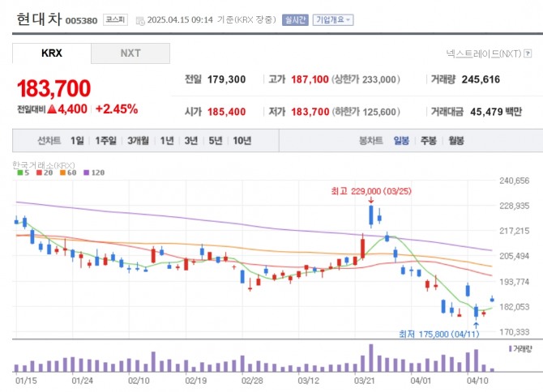
Task: Click the +2.45% change rate
Action: pos(117,109)
